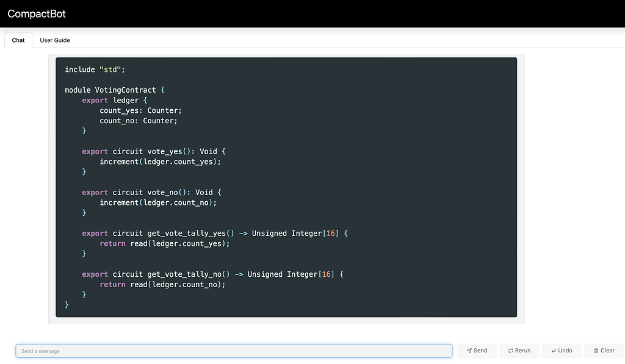Click the VotingContract code block

[286, 186]
